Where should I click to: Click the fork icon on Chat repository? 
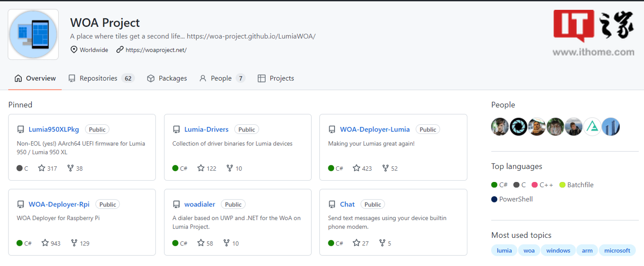click(382, 243)
